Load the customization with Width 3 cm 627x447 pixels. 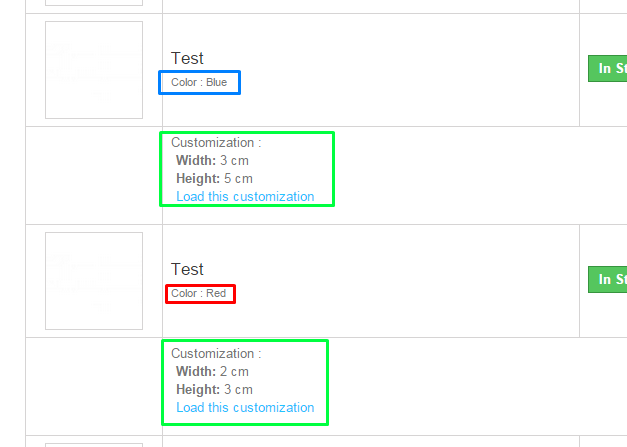pos(245,196)
